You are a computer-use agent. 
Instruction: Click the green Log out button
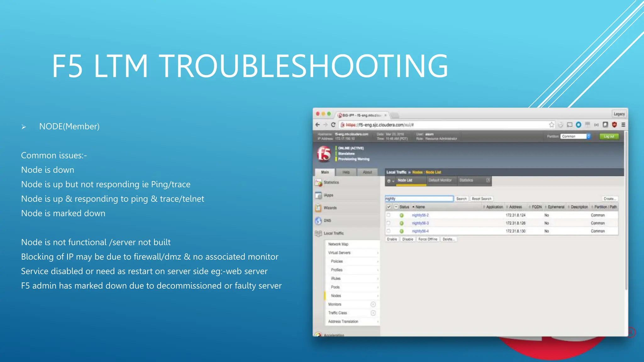[609, 136]
